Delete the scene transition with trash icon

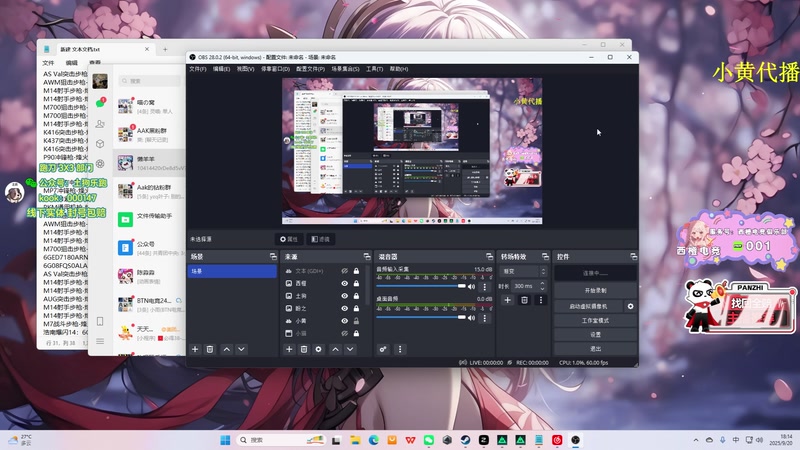pyautogui.click(x=524, y=300)
